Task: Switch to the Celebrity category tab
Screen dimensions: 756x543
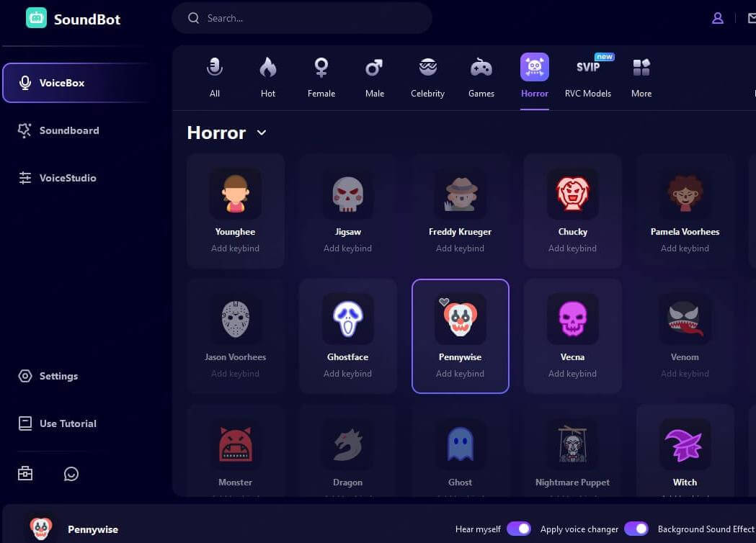Action: coord(427,78)
